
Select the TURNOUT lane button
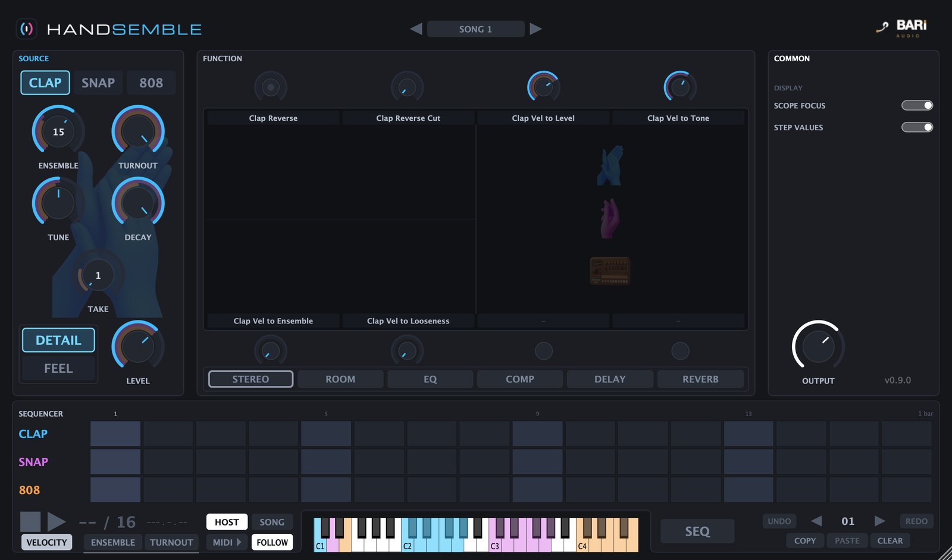pos(171,542)
